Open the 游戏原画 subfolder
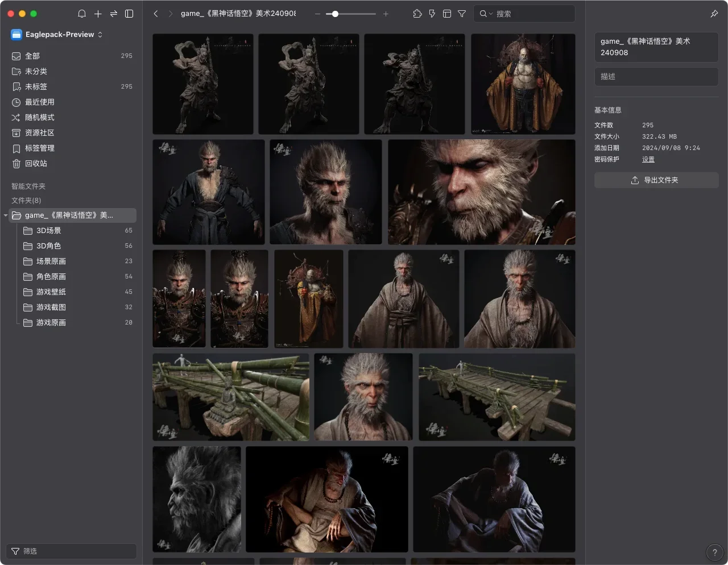 (77, 322)
